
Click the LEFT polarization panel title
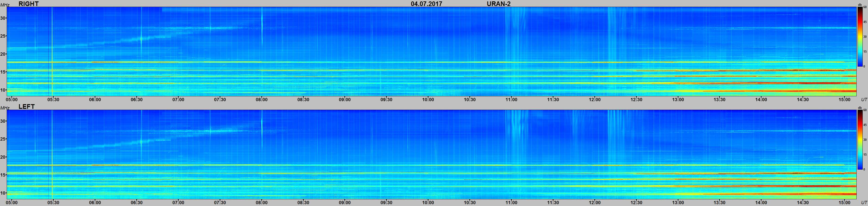[x=27, y=106]
